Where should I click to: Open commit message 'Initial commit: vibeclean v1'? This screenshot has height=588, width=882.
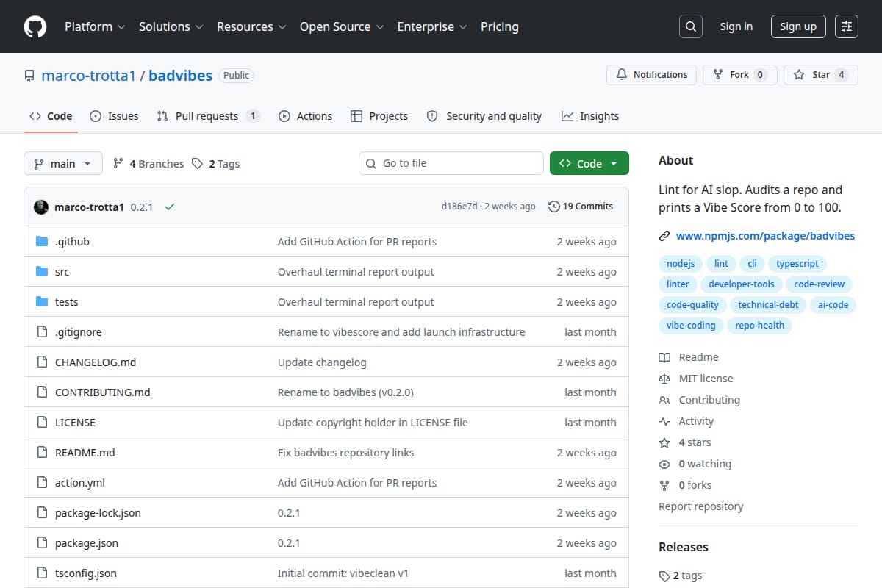tap(343, 573)
